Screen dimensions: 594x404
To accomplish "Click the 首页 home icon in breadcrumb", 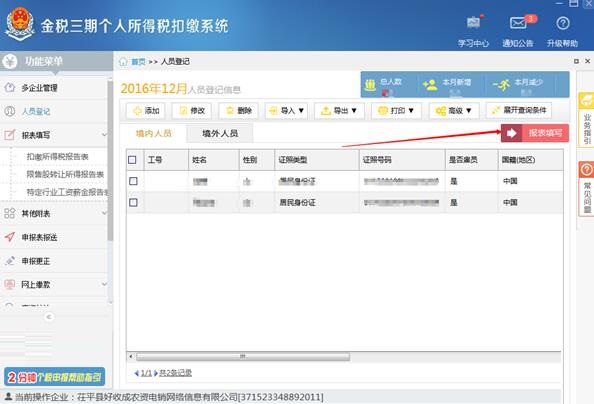I will 123,61.
